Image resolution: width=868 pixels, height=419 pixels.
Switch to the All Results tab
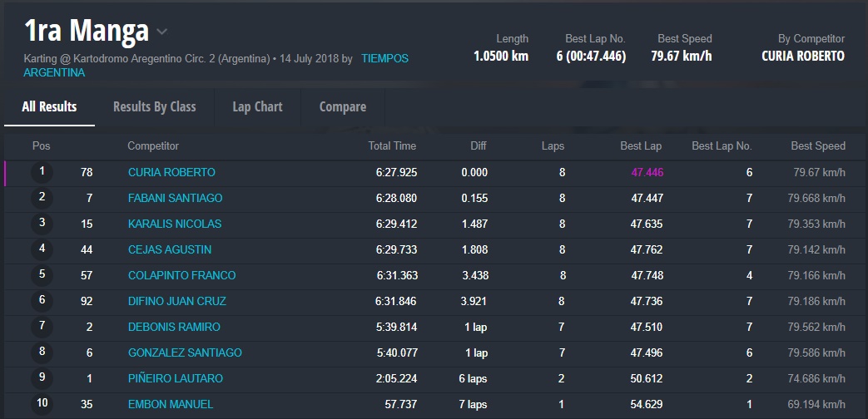pos(49,106)
